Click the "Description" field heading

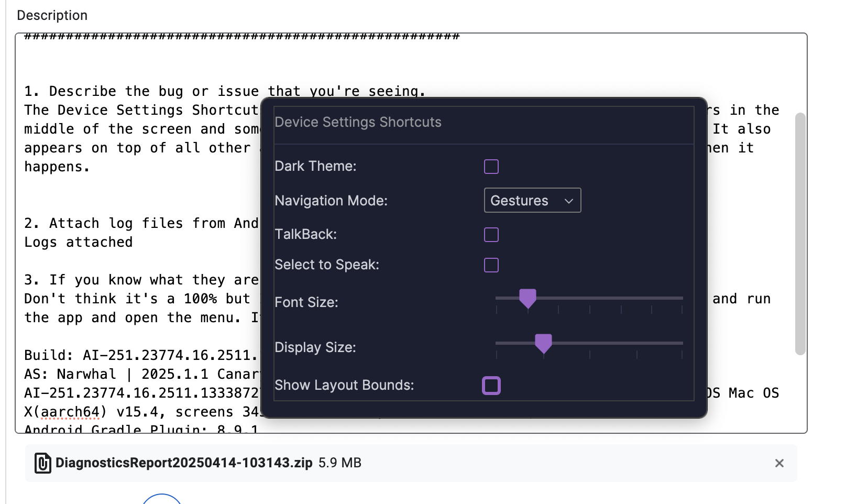(52, 15)
